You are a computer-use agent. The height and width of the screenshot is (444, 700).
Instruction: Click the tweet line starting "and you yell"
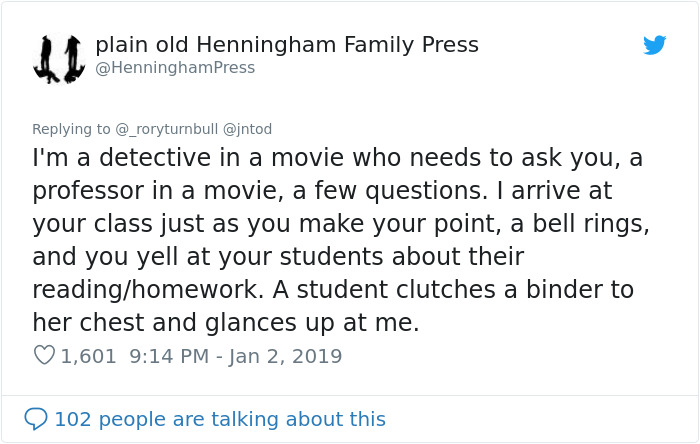click(278, 256)
